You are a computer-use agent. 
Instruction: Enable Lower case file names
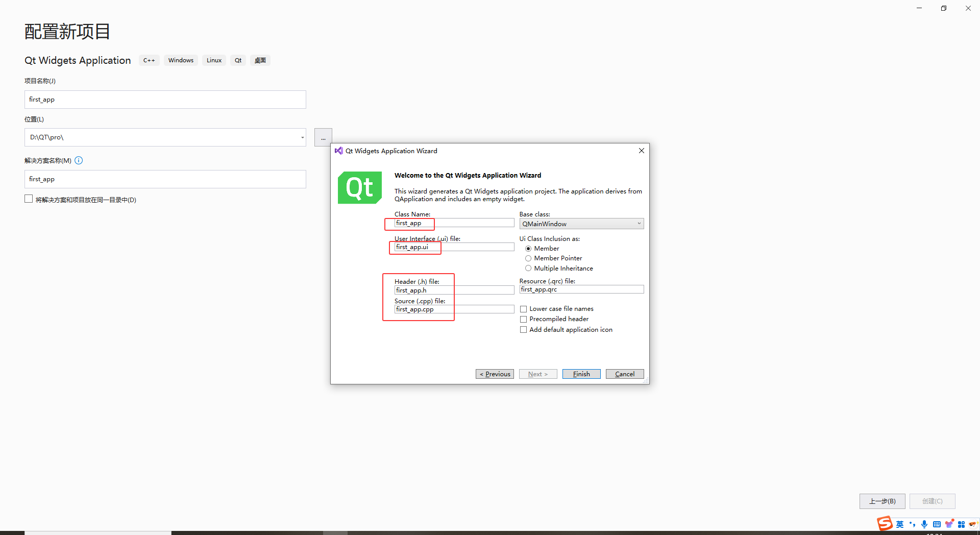523,309
